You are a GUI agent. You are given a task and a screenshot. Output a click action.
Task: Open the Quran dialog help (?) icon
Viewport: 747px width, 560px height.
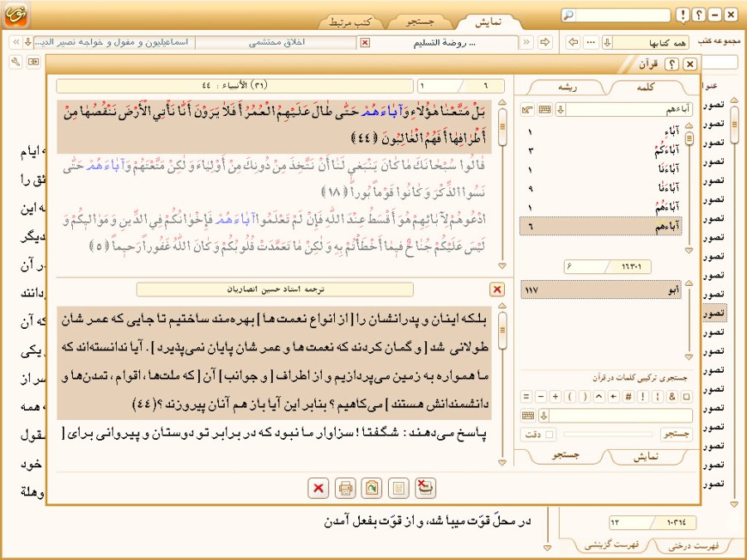coord(672,64)
